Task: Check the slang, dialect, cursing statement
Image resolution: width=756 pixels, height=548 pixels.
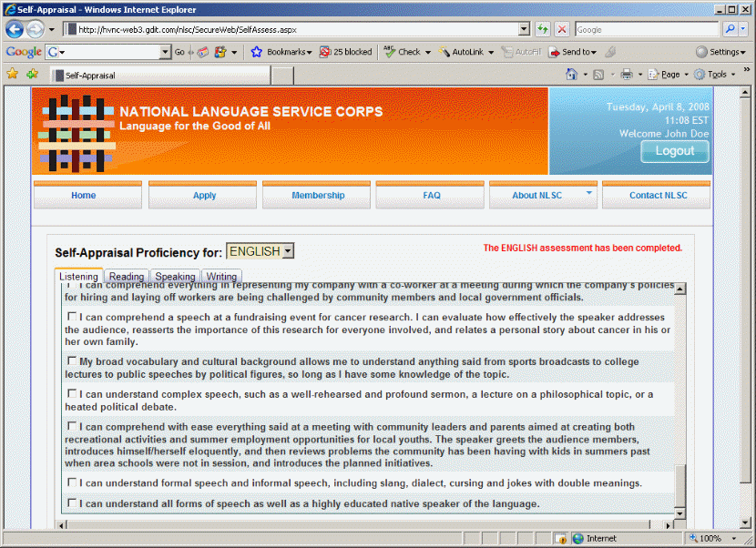Action: pyautogui.click(x=72, y=482)
